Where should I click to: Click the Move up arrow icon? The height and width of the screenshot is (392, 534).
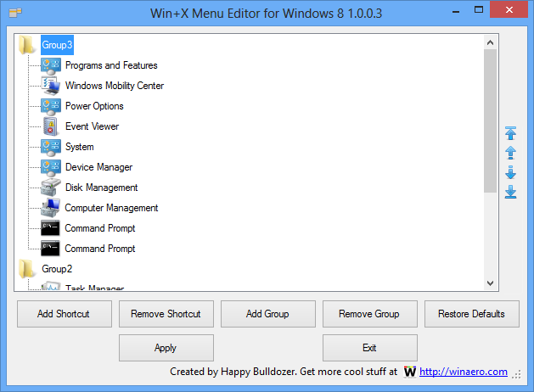510,153
